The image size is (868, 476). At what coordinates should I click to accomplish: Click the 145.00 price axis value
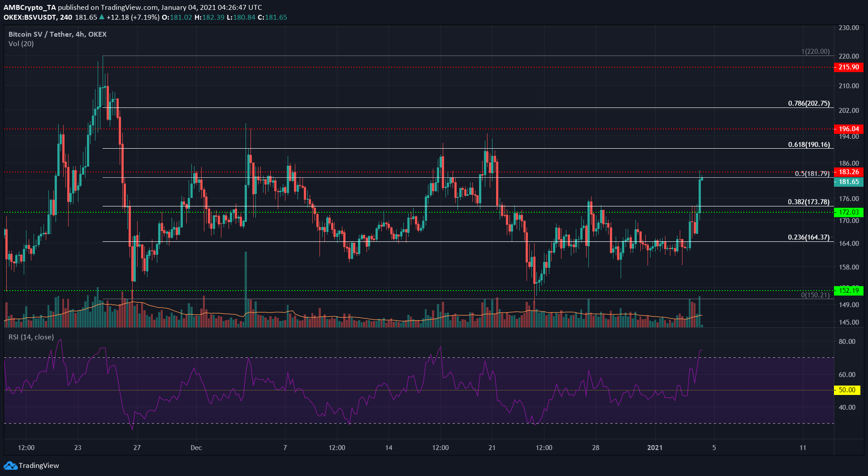click(849, 322)
